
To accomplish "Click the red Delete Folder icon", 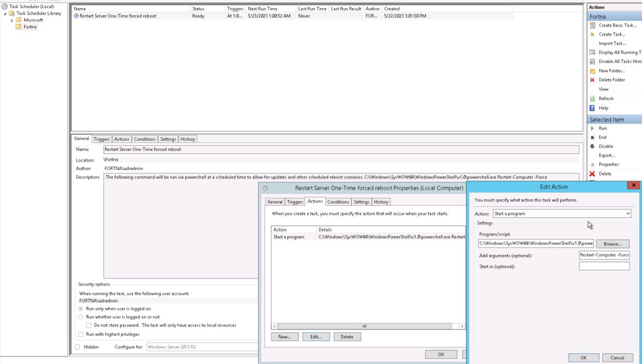I will (x=592, y=80).
